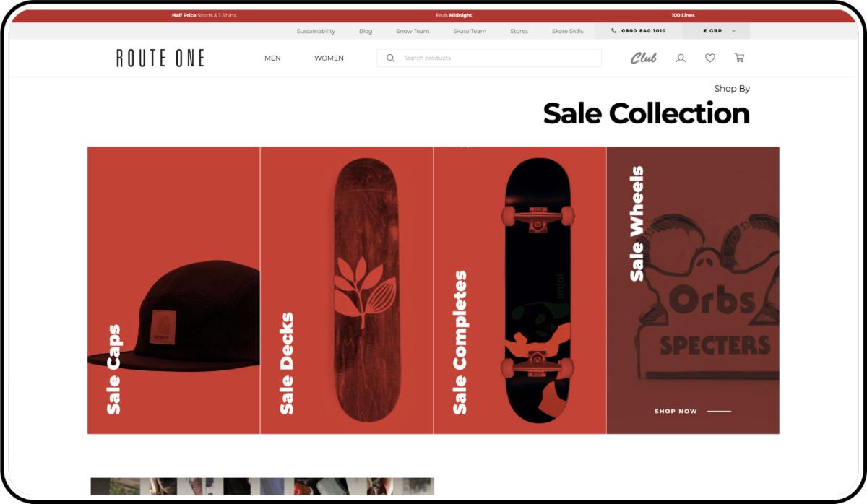Click the Club logo icon
The width and height of the screenshot is (867, 504).
(644, 58)
